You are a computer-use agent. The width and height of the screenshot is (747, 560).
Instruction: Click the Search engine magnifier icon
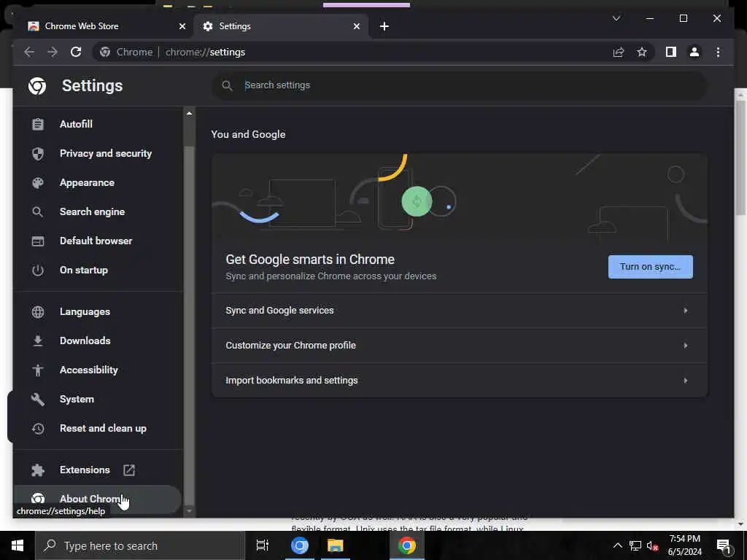point(38,212)
